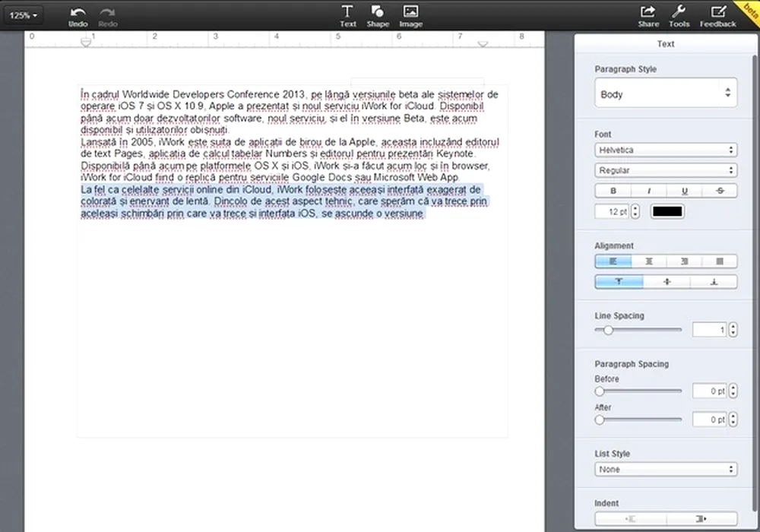Viewport: 760px width, 532px height.
Task: Click "Lansată" at the paragraph start
Action: [97, 142]
